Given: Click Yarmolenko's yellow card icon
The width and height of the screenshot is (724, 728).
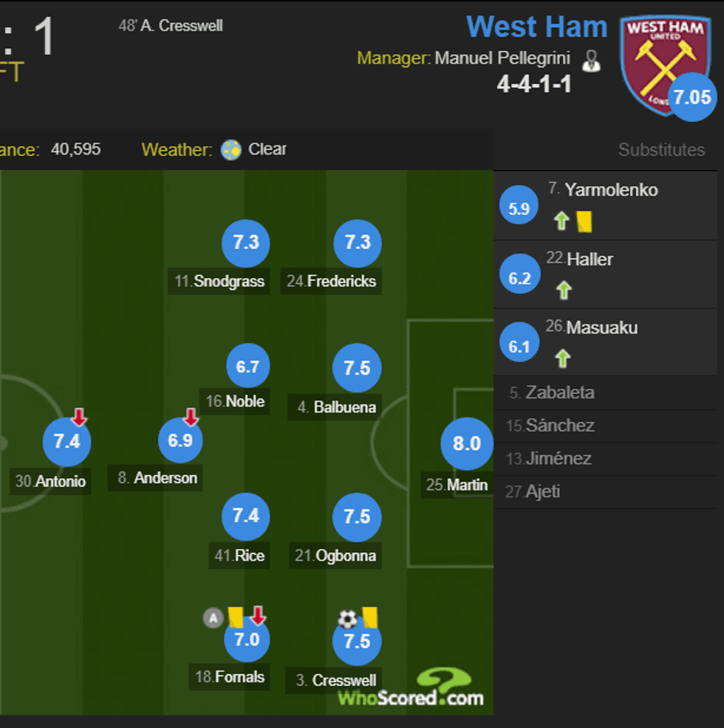Looking at the screenshot, I should [x=584, y=221].
